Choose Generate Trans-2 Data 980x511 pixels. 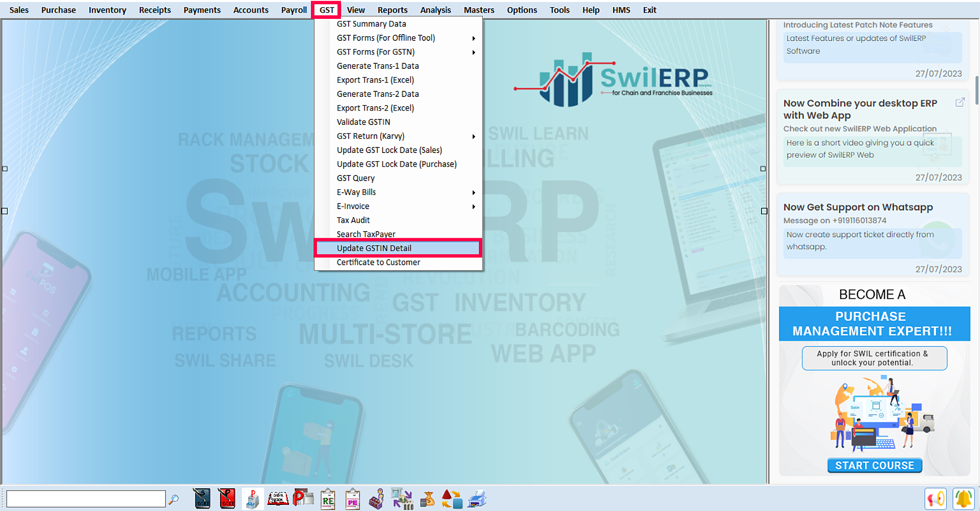click(x=398, y=94)
